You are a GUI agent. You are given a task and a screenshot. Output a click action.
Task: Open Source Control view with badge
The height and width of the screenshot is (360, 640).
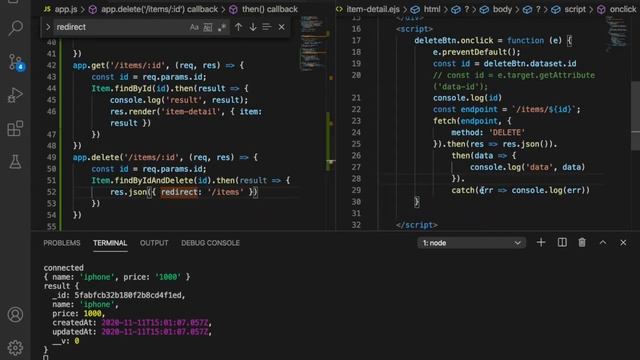click(16, 62)
